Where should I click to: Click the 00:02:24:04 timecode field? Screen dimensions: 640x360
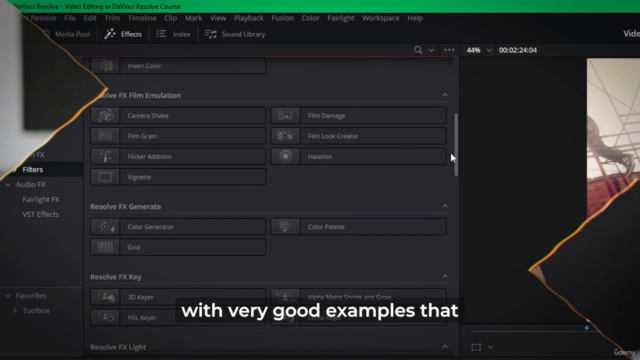518,50
